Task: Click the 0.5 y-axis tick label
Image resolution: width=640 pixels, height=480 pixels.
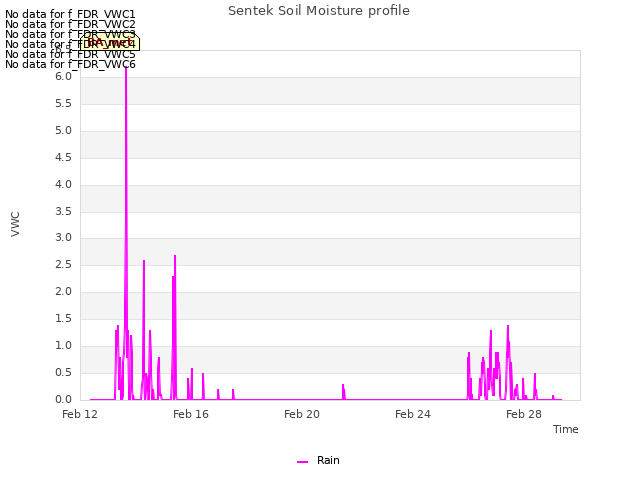Action: click(63, 372)
